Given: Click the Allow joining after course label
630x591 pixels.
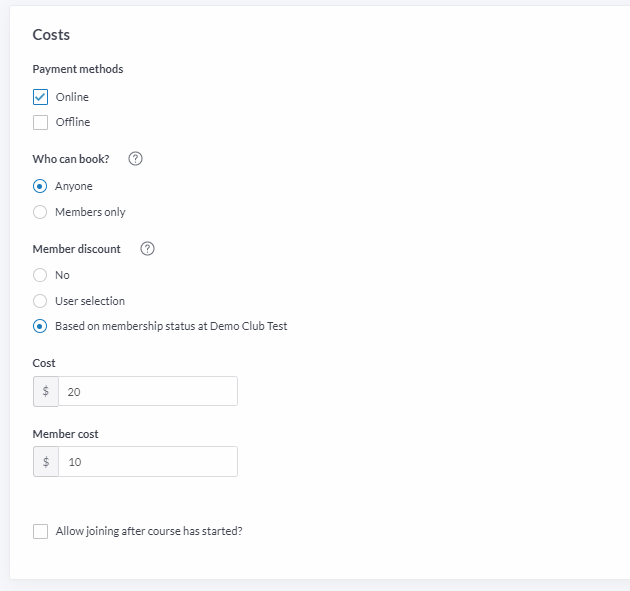Looking at the screenshot, I should 149,531.
